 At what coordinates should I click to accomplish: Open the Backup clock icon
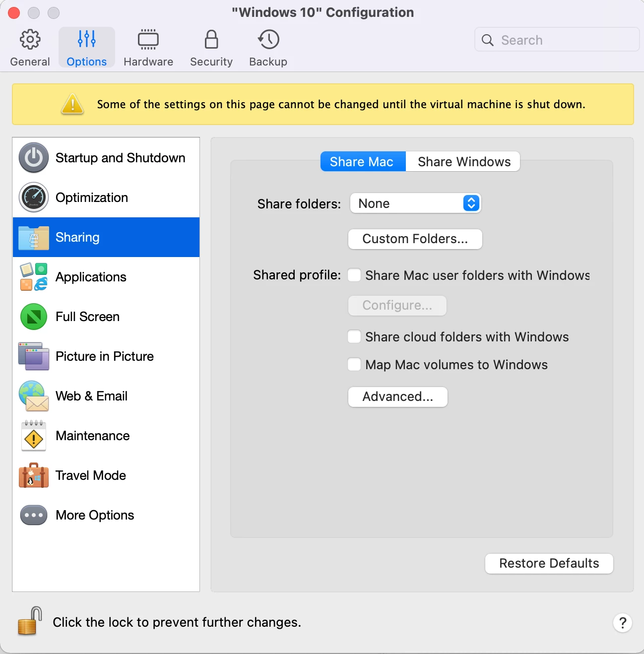268,40
